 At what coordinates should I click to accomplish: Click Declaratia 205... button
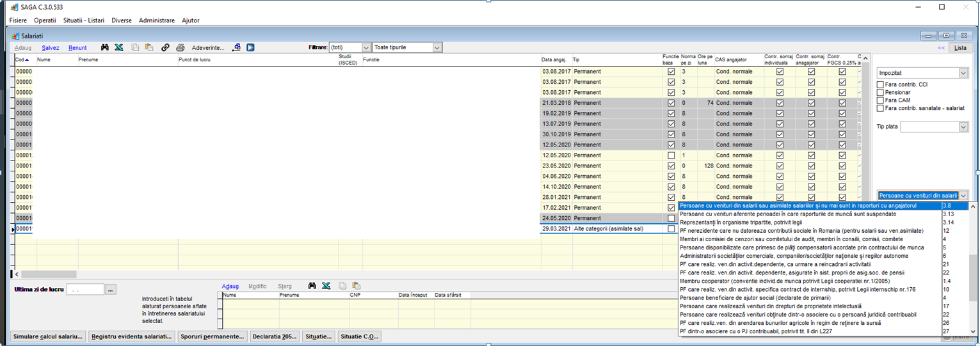[x=275, y=336]
